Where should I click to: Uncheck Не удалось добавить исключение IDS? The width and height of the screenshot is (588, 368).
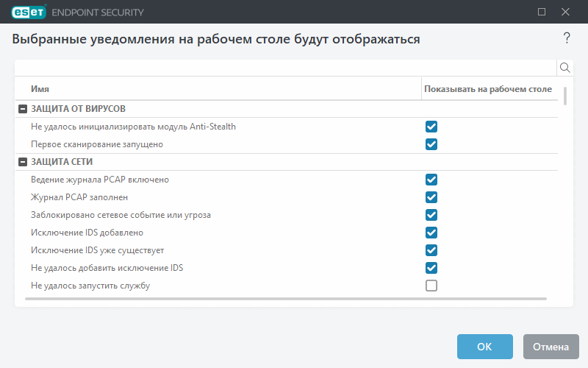pos(431,268)
